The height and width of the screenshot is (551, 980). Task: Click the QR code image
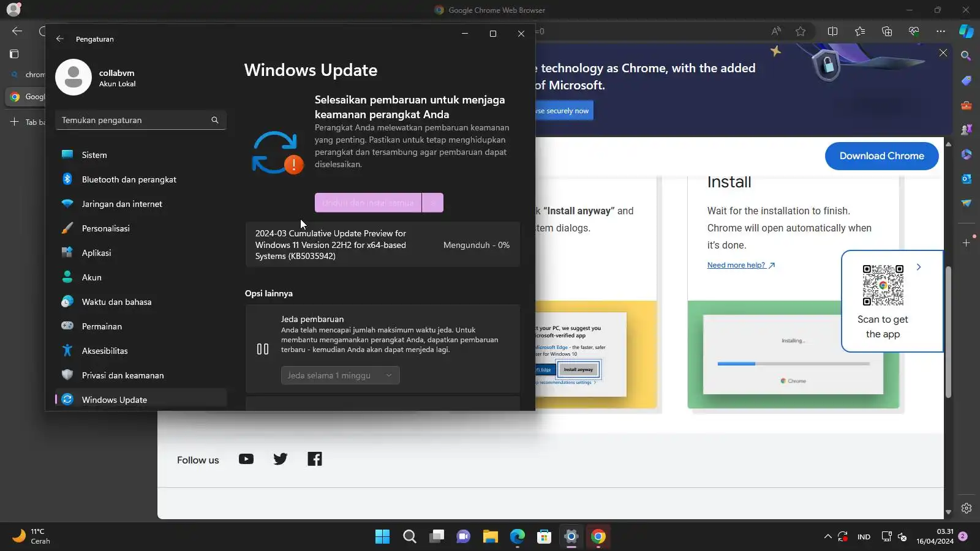pos(883,285)
